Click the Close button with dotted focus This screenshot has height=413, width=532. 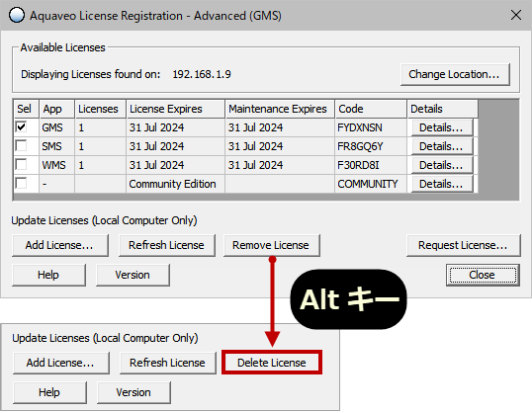tap(483, 275)
